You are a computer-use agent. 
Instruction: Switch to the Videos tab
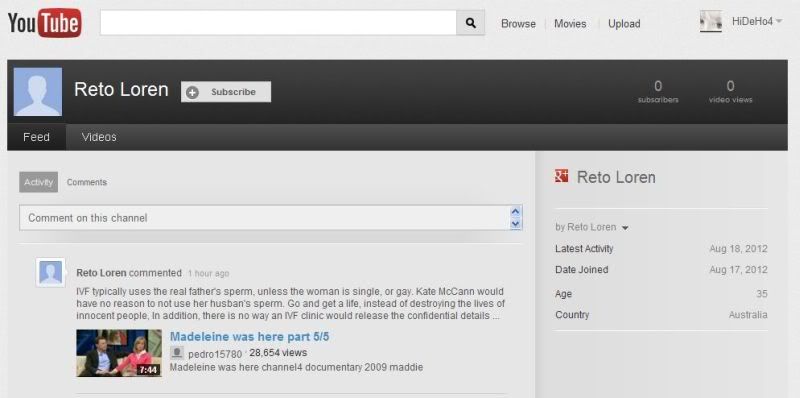(x=99, y=137)
